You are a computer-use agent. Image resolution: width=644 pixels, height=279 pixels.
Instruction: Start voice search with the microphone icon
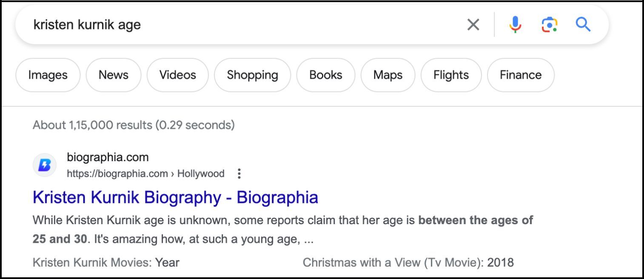coord(515,25)
